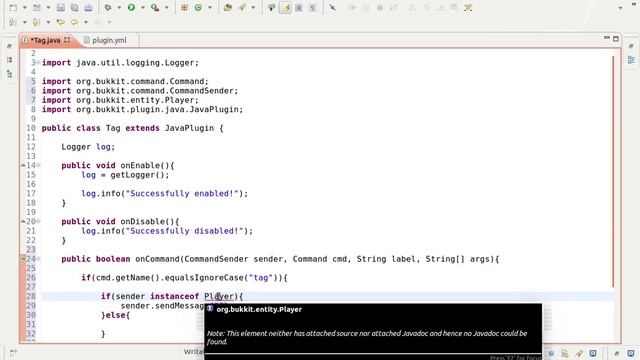Click the Open Type icon
The image size is (640, 360).
pyautogui.click(x=228, y=7)
